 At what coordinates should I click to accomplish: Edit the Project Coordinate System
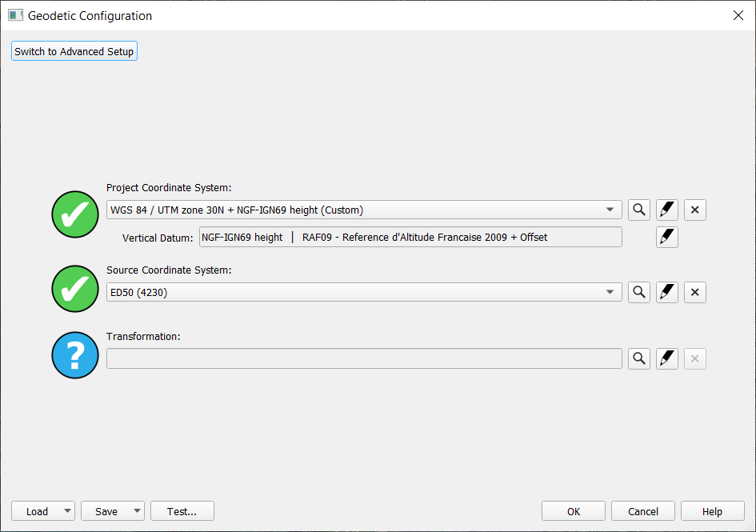667,210
